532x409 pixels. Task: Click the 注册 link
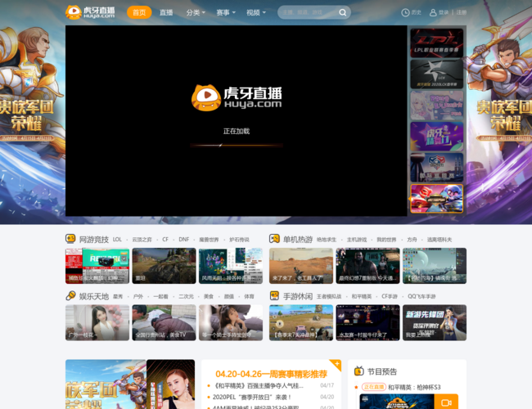pyautogui.click(x=462, y=12)
